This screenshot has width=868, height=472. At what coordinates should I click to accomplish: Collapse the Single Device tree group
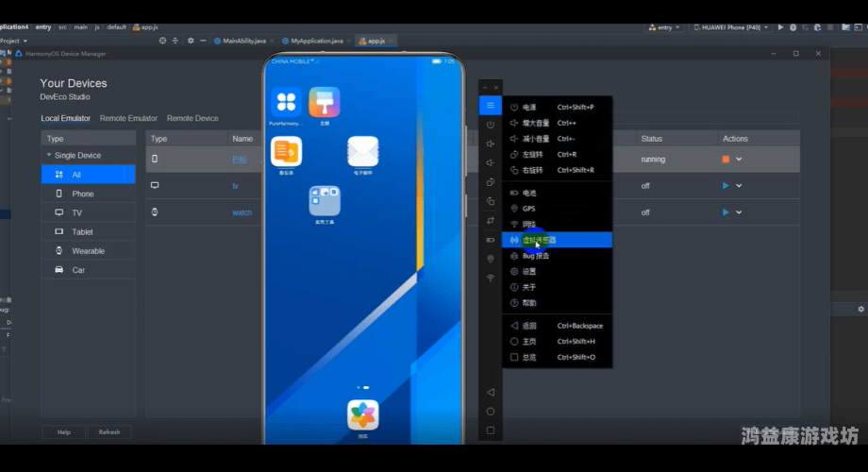[49, 156]
